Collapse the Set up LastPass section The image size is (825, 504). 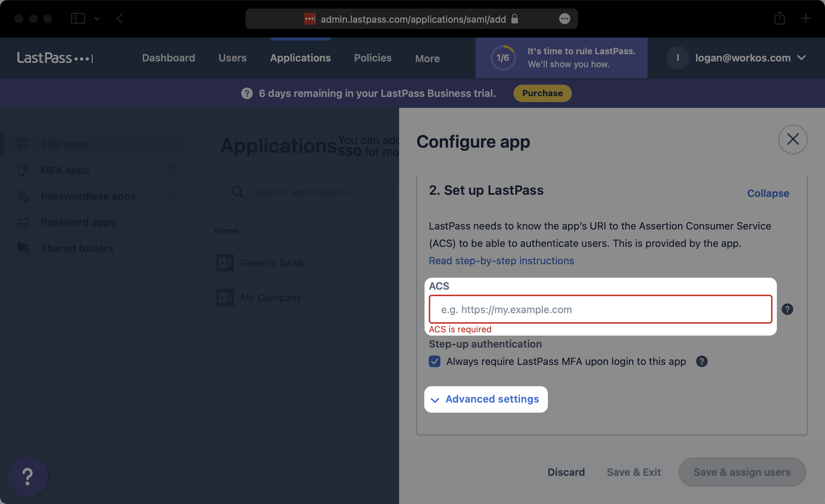coord(768,193)
